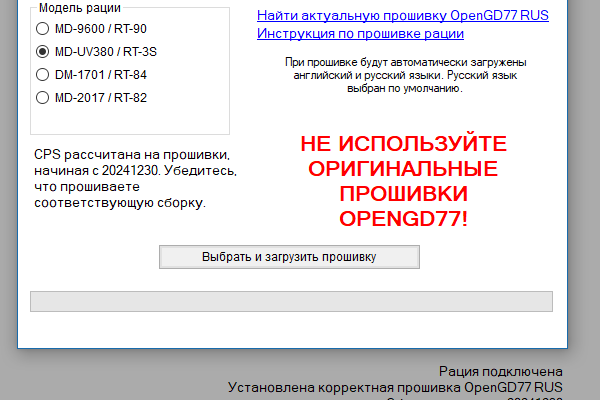Pick DM-1701 / RT-84 as radio model
The height and width of the screenshot is (400, 600).
pyautogui.click(x=42, y=74)
